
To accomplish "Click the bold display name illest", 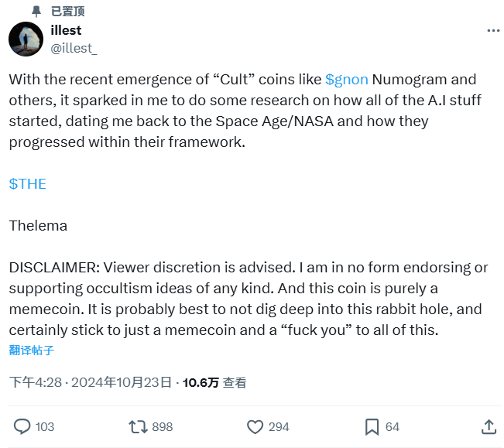I will (x=66, y=30).
